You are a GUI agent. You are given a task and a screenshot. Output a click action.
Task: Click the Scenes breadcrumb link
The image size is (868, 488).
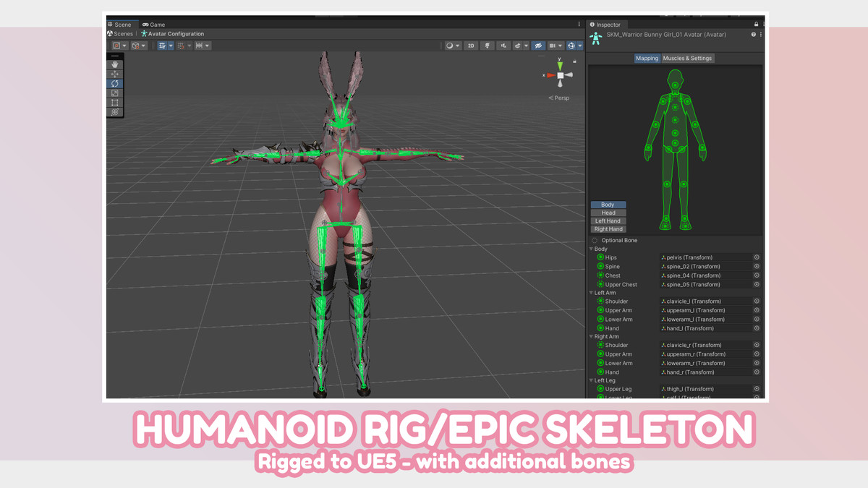pyautogui.click(x=121, y=34)
